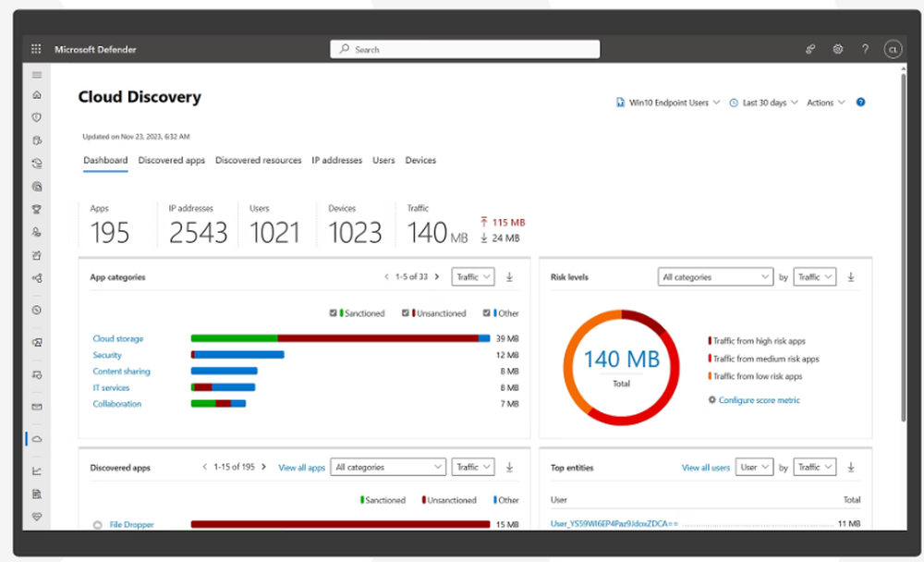Select the Cloud apps icon in the sidebar
The height and width of the screenshot is (562, 924).
37,439
